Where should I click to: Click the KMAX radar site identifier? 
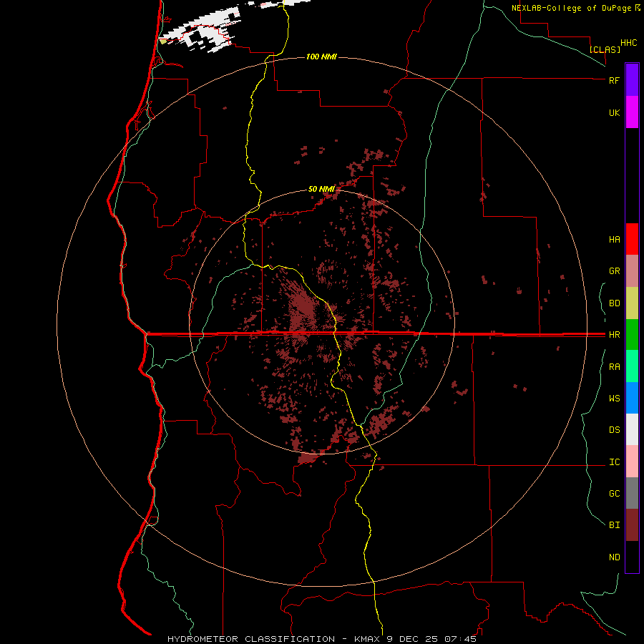pyautogui.click(x=368, y=639)
